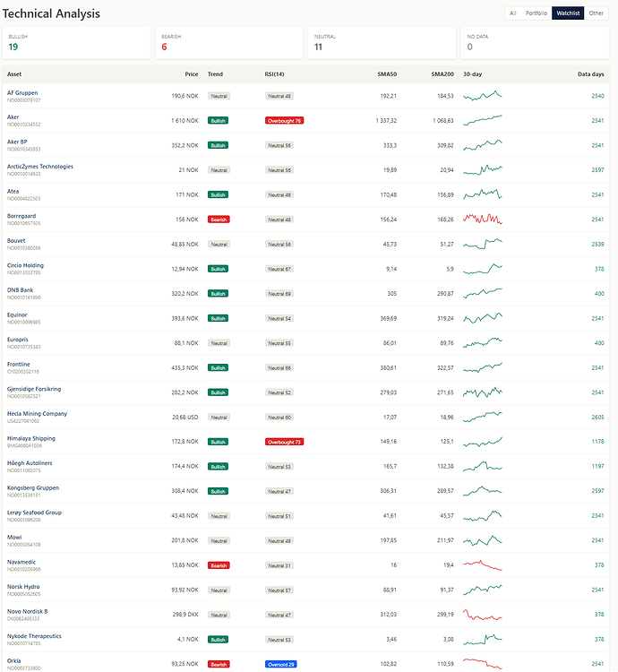Viewport: 618px width, 672px height.
Task: Click the Equinor 30-day sparkline chart
Action: click(x=482, y=318)
